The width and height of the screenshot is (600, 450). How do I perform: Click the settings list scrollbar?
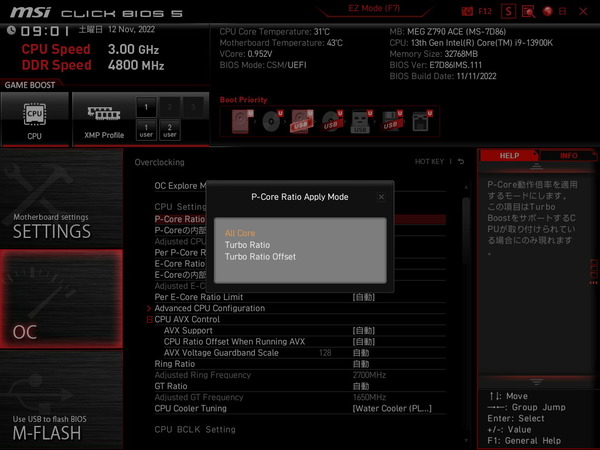(x=466, y=231)
